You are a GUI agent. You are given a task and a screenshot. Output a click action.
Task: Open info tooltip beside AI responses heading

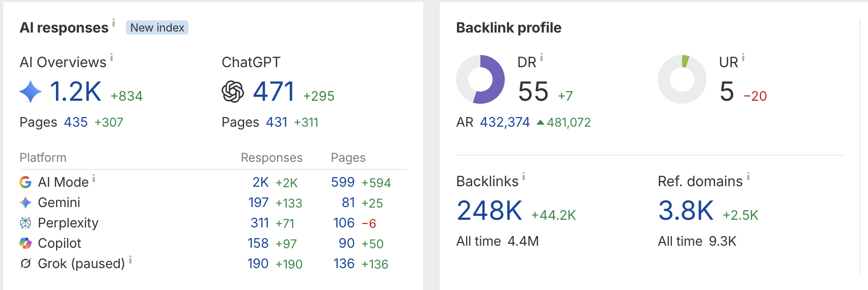coord(114,23)
